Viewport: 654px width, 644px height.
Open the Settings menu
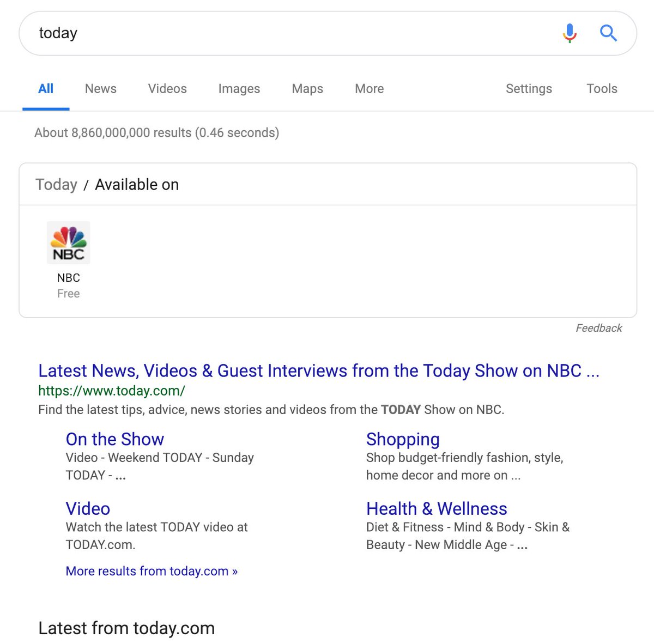pyautogui.click(x=529, y=89)
